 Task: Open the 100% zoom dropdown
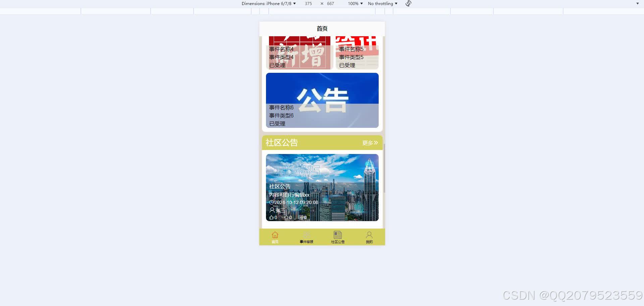click(355, 4)
